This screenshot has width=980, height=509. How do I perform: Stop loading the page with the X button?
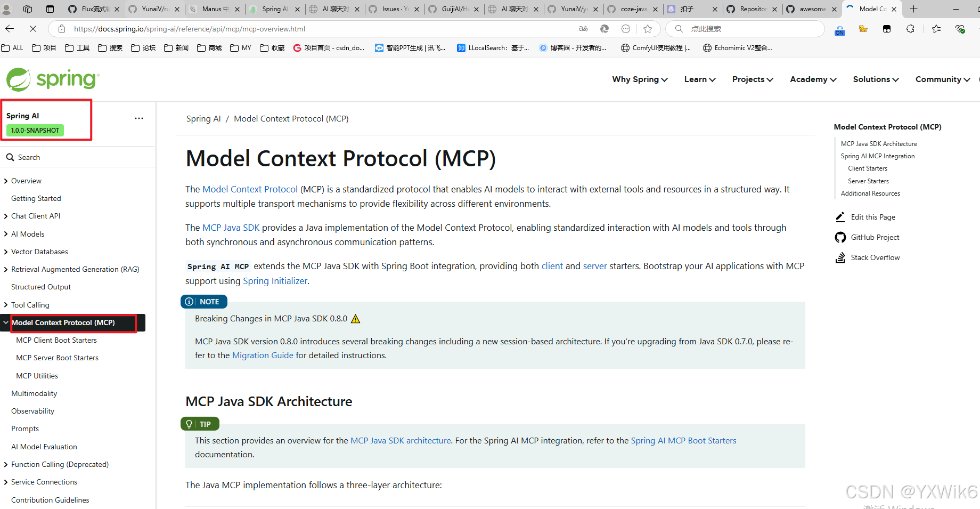pyautogui.click(x=32, y=29)
